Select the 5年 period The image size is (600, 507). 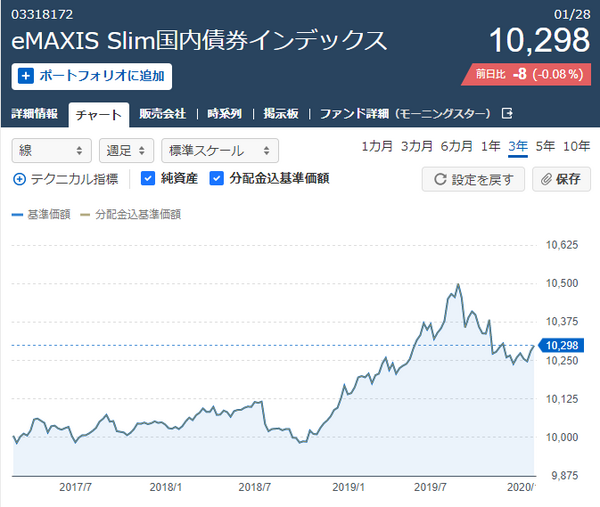click(545, 146)
